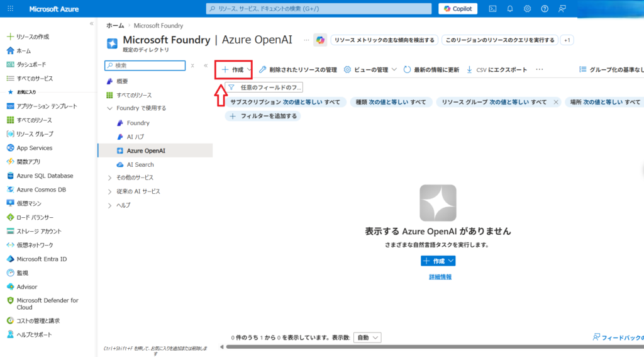Viewport: 644px width, 357px height.
Task: Expand the ヘルプ section
Action: coord(109,205)
